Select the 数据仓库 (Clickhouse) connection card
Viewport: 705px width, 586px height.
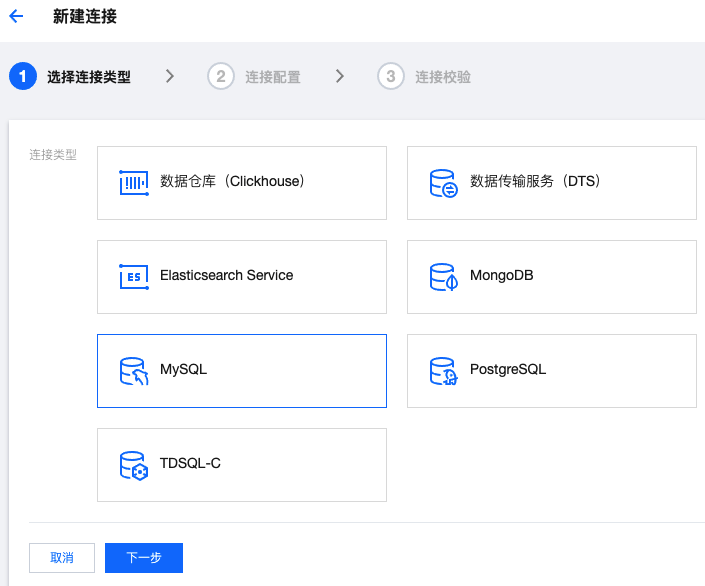(x=242, y=183)
